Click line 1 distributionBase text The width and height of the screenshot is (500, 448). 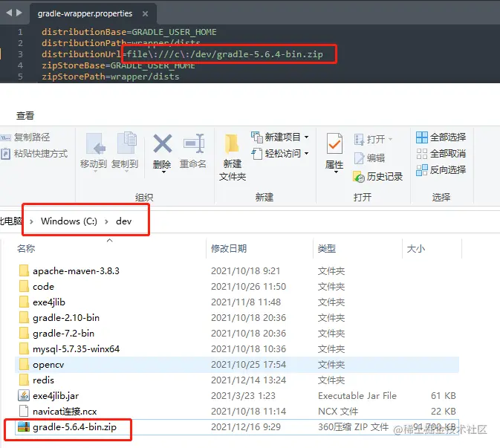(x=84, y=32)
